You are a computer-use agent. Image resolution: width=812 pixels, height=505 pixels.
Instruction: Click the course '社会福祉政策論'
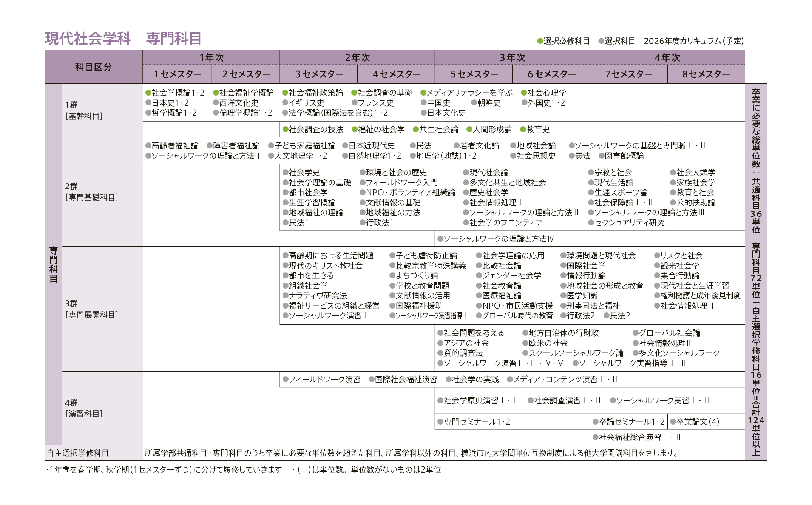(x=313, y=93)
